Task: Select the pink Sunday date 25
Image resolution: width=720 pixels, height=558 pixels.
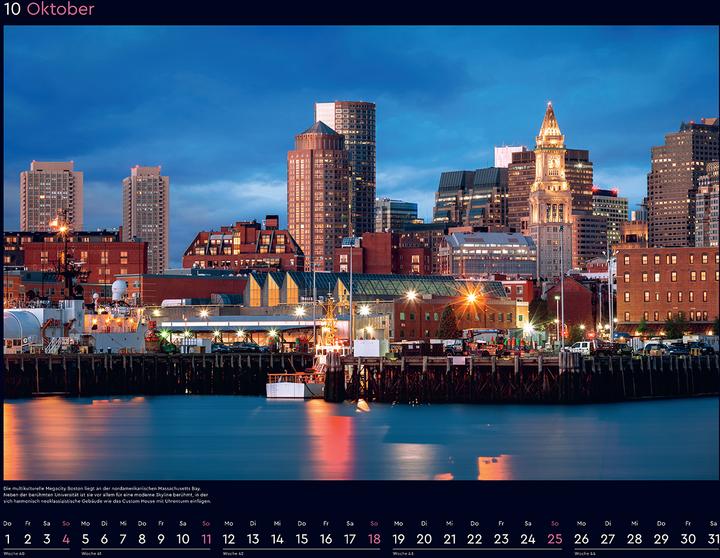Action: [554, 538]
